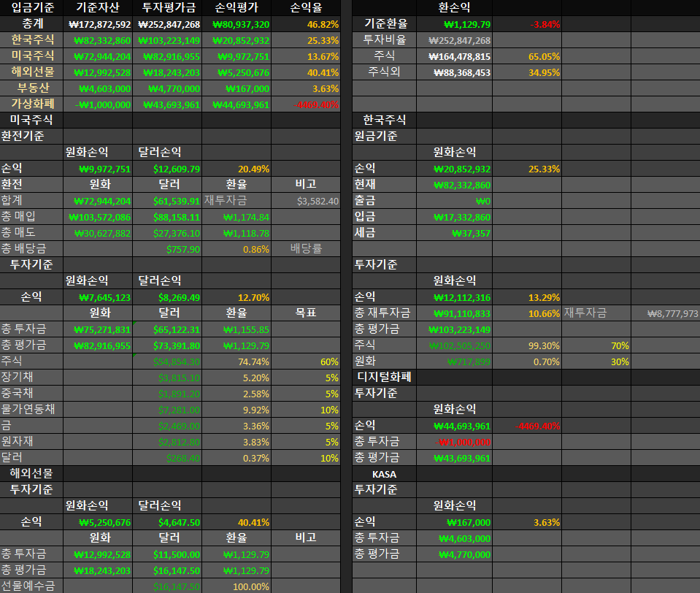Select the 주식외 amount ₩88,368,453
Screen dimensions: 700x593
(x=455, y=72)
